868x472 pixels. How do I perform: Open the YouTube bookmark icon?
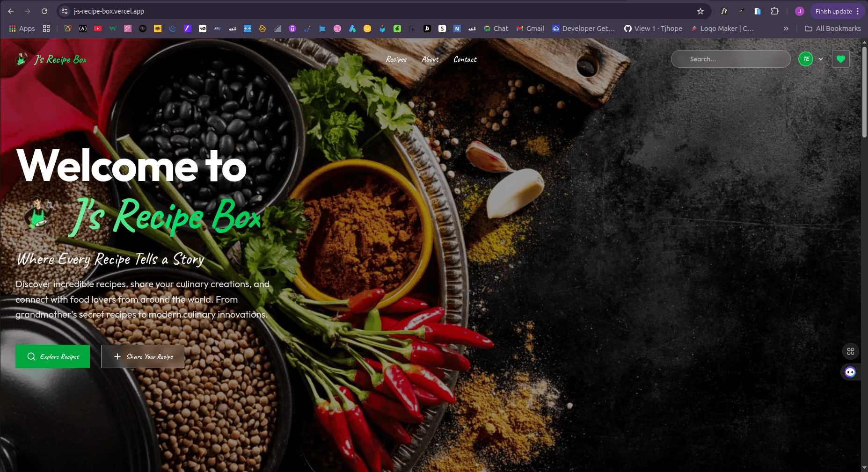pos(98,29)
